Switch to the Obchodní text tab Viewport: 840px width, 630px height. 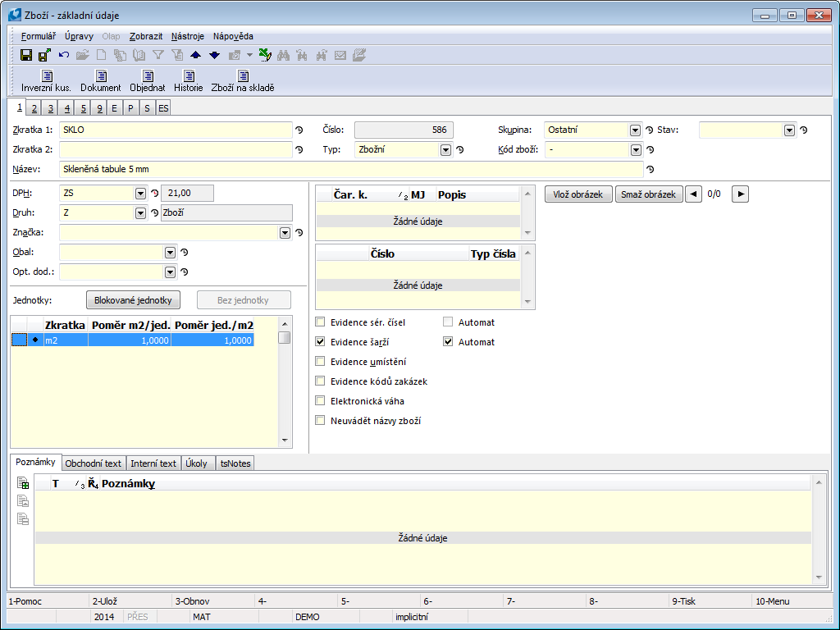(x=93, y=463)
